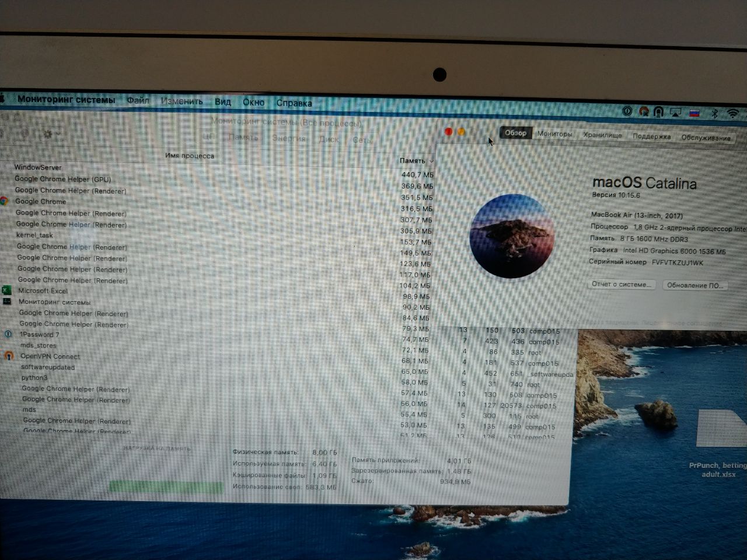Switch to the Хранилище tab
This screenshot has height=560, width=747.
(602, 135)
